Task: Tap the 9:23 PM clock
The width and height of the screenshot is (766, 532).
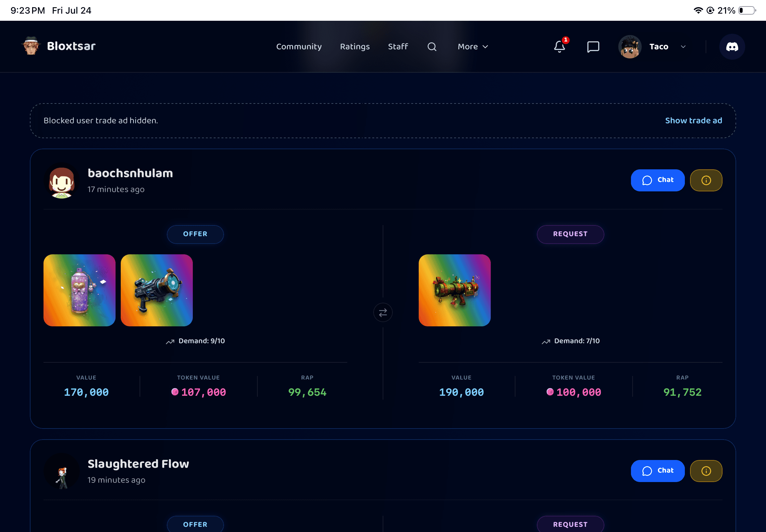Action: point(28,10)
